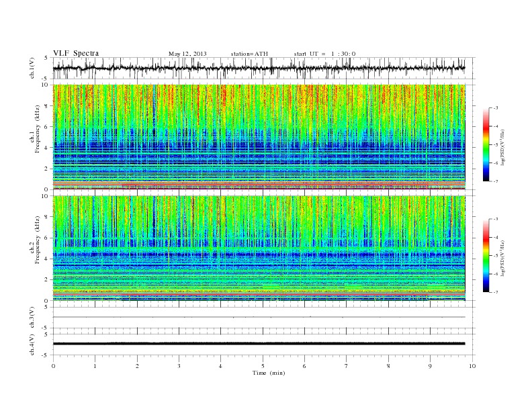Click time axis tick label "10"
Image resolution: width=532 pixels, height=411 pixels.
pyautogui.click(x=472, y=366)
